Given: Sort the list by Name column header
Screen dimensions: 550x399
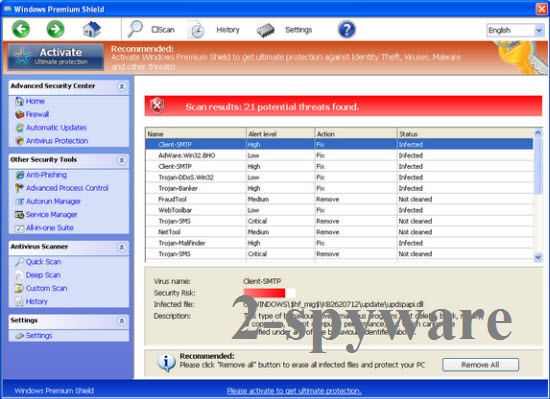Looking at the screenshot, I should click(196, 134).
